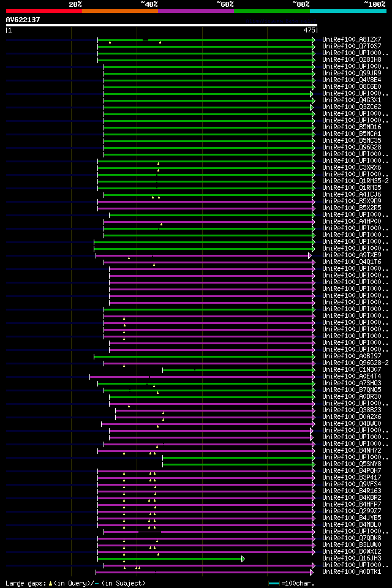This screenshot has height=588, width=392.
Task: Choose the UniRef100_B7QNQ5 label
Action: click(352, 390)
